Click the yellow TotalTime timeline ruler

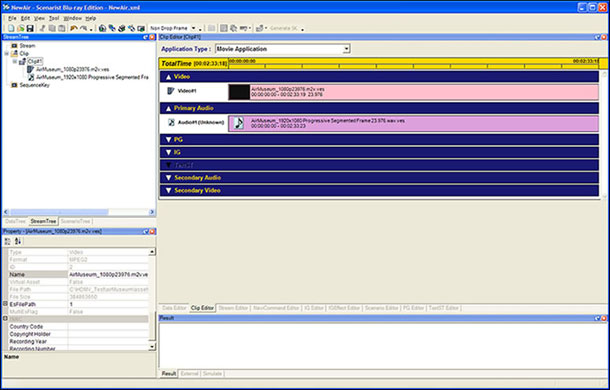click(414, 63)
